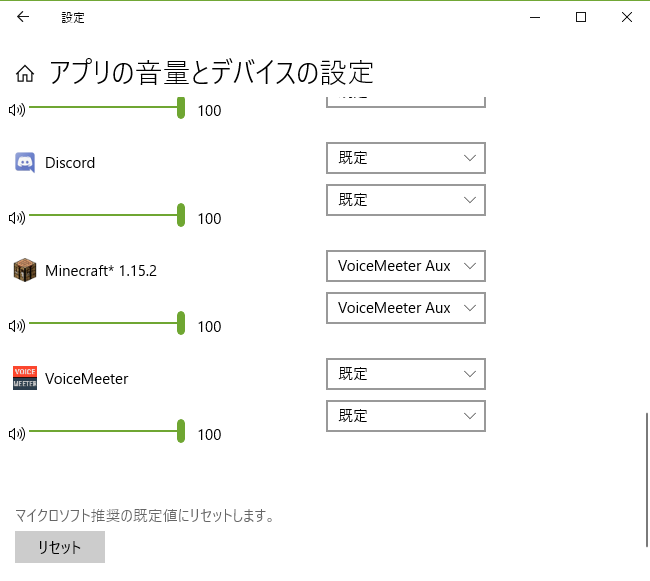Open the partially visible top dropdown
650x581 pixels.
(x=406, y=102)
